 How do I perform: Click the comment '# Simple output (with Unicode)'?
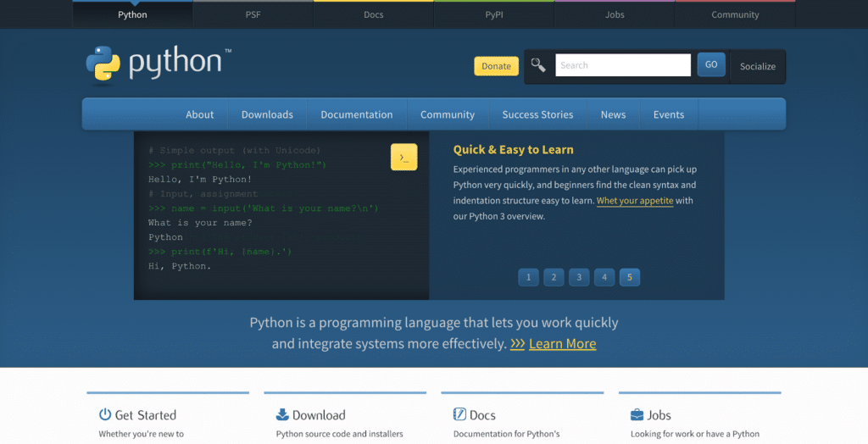point(235,151)
